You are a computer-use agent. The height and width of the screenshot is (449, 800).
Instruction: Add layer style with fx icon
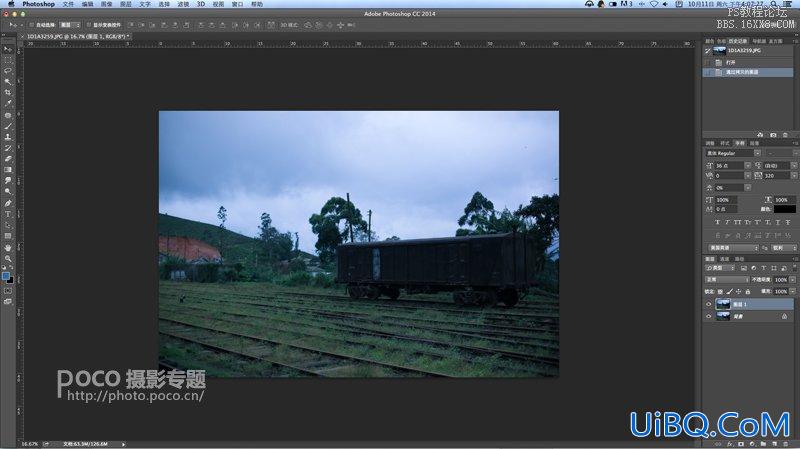(730, 444)
